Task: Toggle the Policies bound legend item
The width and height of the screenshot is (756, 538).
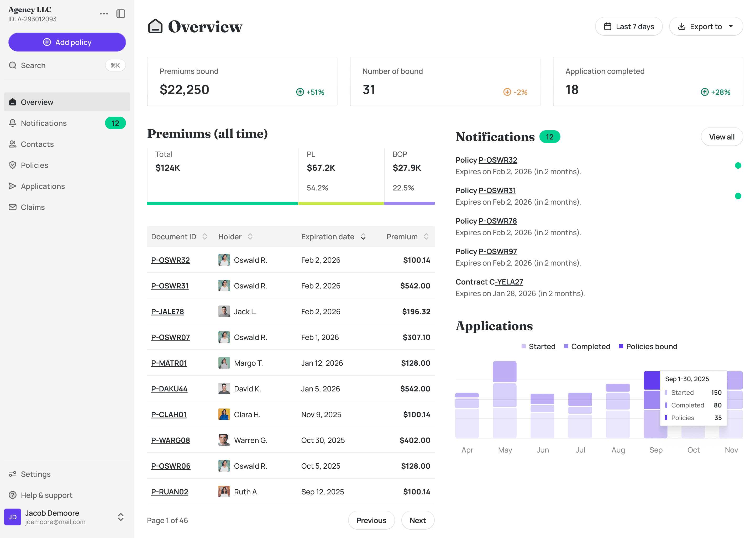Action: pos(648,346)
